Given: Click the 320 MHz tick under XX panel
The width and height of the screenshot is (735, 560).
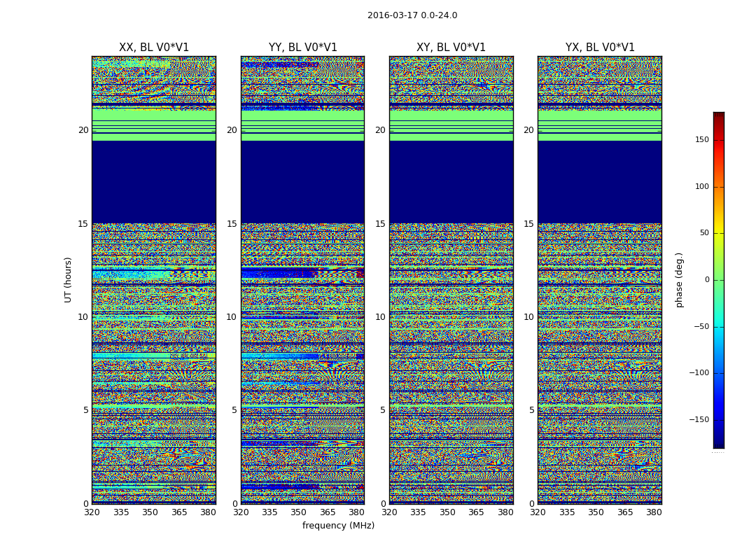Looking at the screenshot, I should (92, 512).
